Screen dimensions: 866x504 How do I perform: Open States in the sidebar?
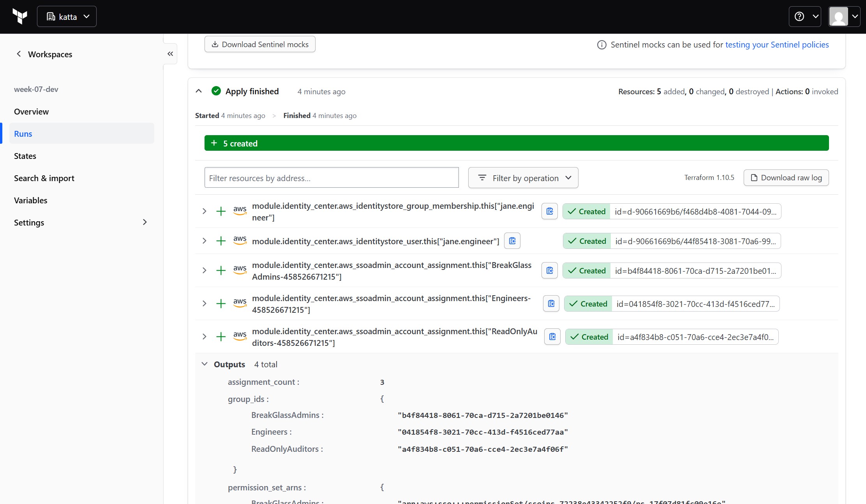[x=81, y=156]
